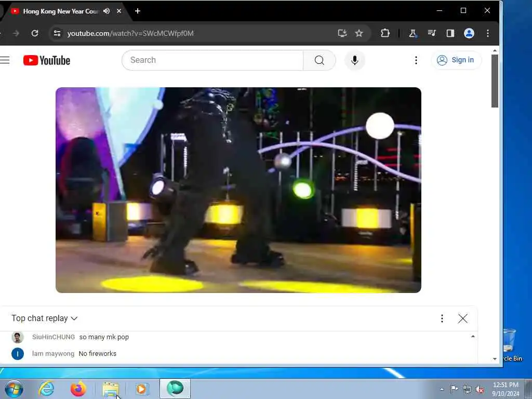Click chat scroll up arrow

[473, 336]
